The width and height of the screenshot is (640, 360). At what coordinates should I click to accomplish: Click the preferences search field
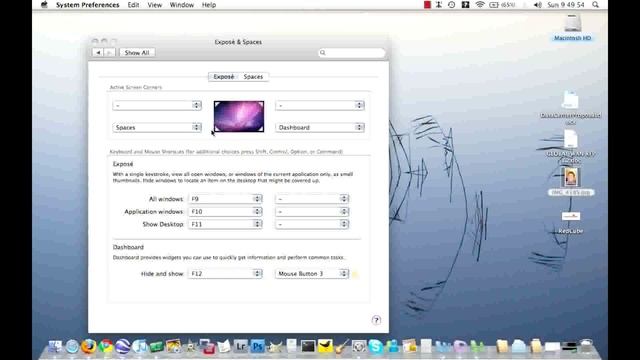click(351, 53)
